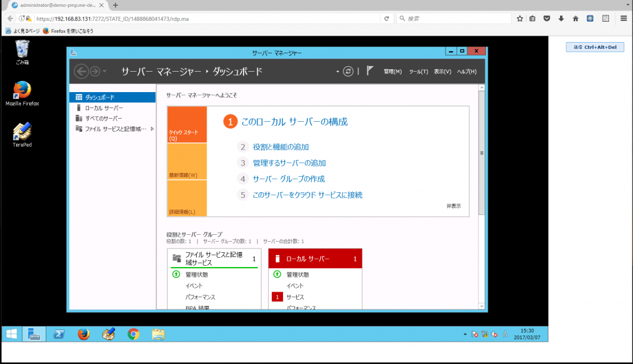This screenshot has width=633, height=364.
Task: Open the ツール(T) menu
Action: point(418,72)
